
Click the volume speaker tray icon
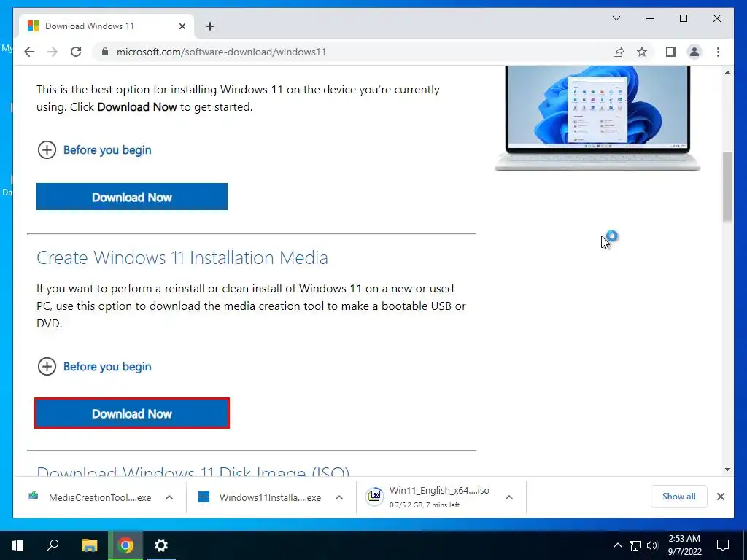(x=652, y=545)
